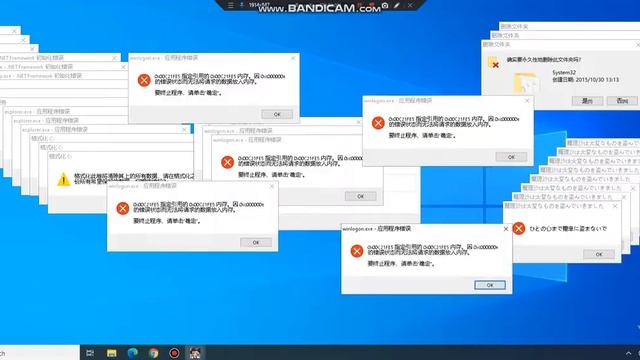The width and height of the screenshot is (640, 360).
Task: Open Task View from the taskbar
Action: point(90,353)
